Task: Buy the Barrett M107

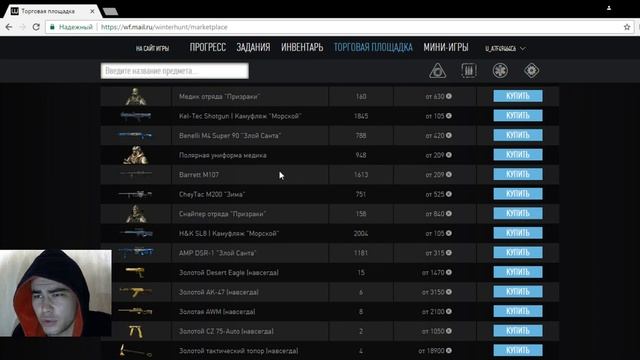Action: 518,174
